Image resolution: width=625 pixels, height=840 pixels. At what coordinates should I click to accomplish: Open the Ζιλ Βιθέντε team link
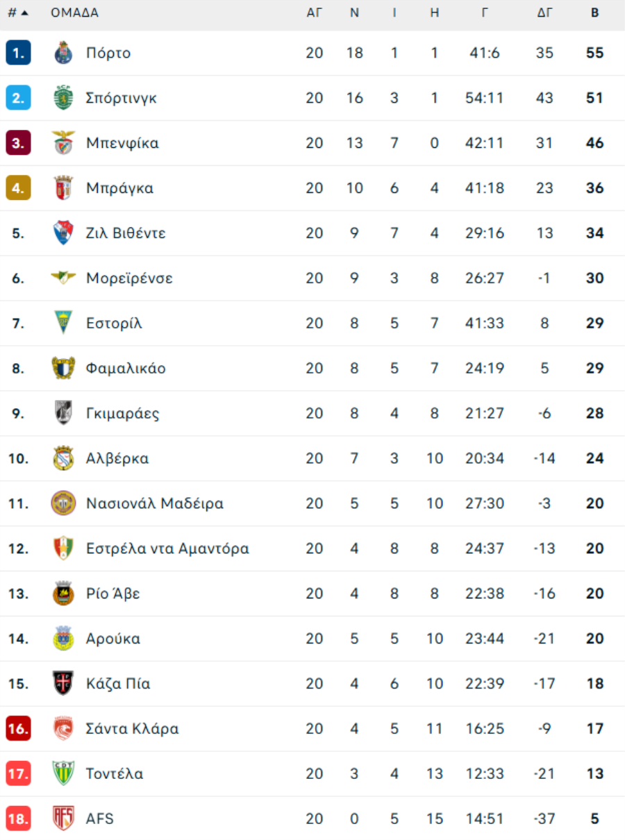tap(126, 233)
